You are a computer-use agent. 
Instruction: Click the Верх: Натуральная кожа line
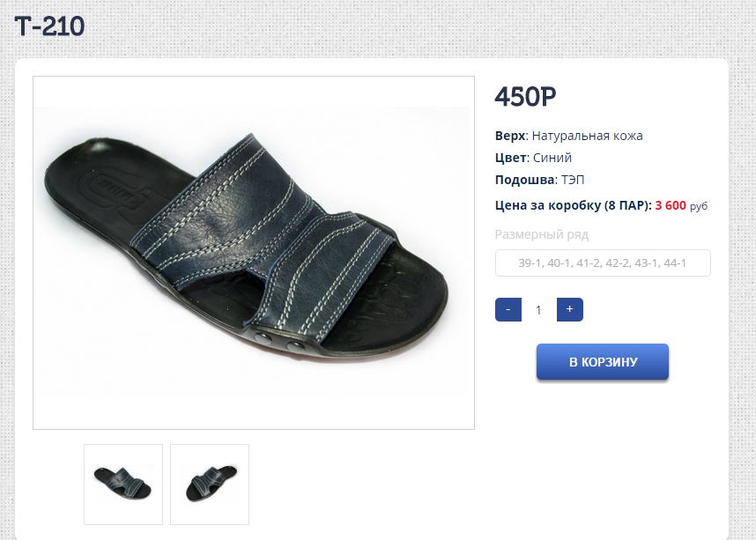569,136
